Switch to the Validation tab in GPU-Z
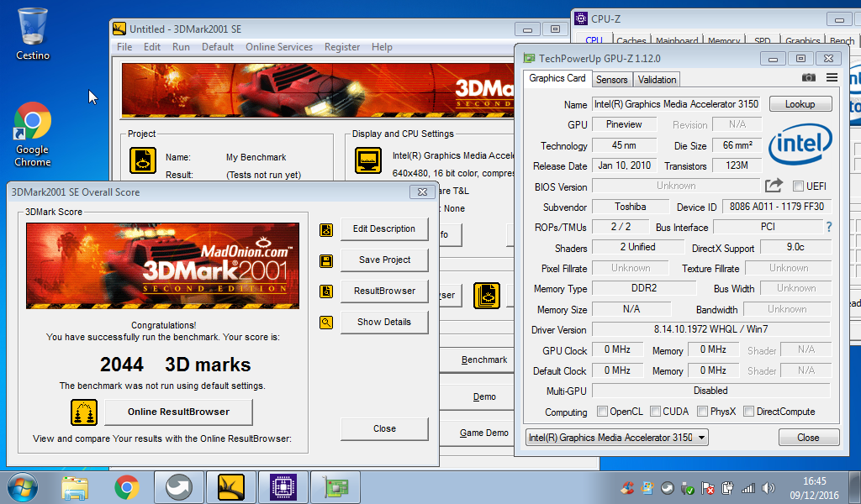Viewport: 861px width, 504px height. [x=657, y=80]
